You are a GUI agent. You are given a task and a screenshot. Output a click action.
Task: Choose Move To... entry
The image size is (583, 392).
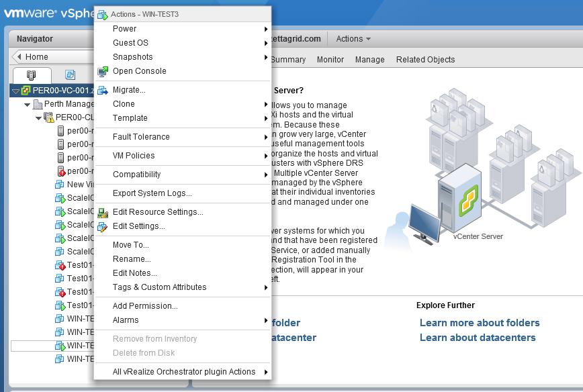183,245
